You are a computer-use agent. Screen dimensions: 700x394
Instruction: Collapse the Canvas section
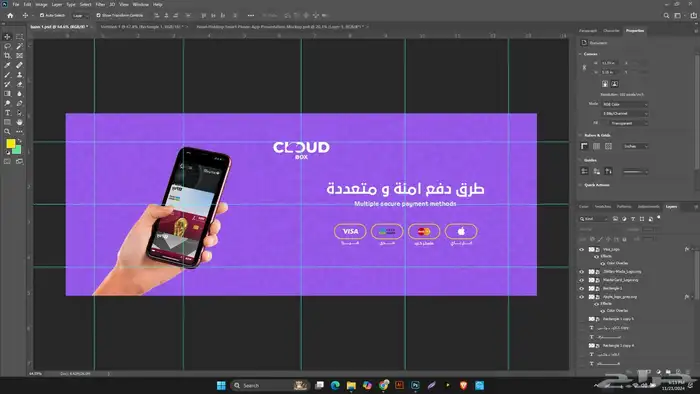click(x=580, y=54)
